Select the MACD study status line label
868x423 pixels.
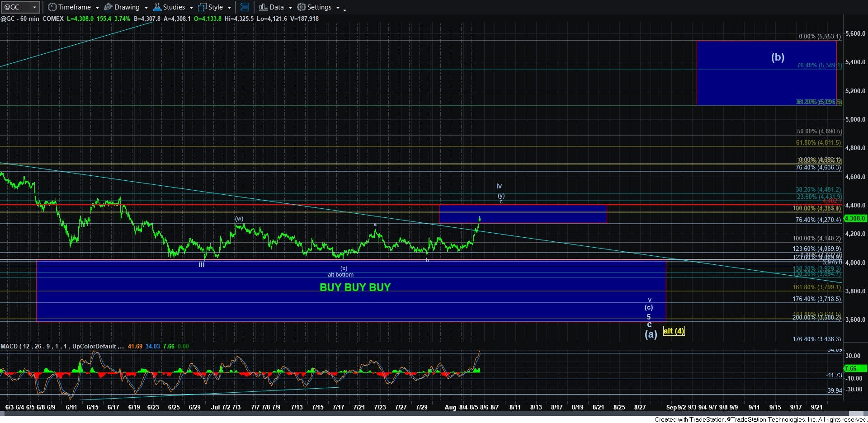62,347
